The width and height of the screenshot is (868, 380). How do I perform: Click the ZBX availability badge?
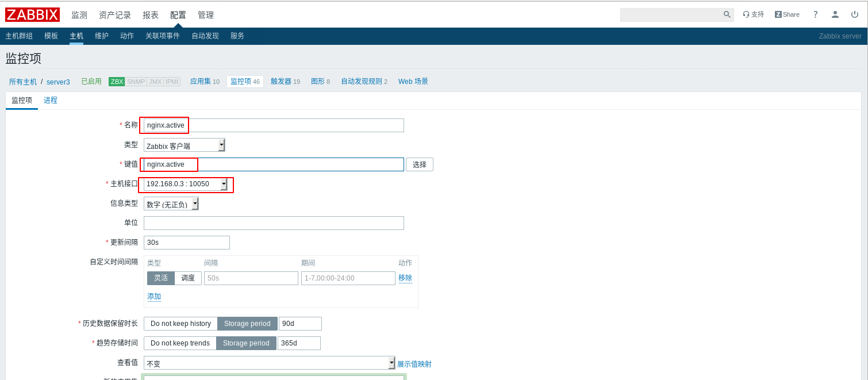pos(117,82)
